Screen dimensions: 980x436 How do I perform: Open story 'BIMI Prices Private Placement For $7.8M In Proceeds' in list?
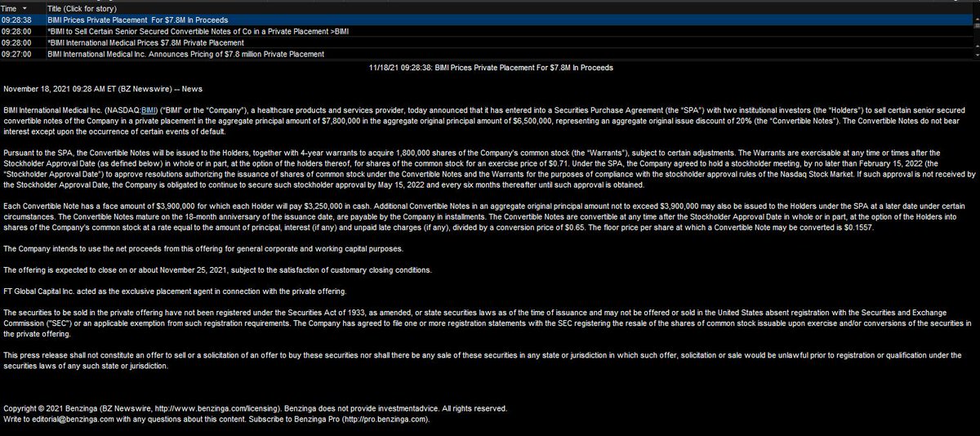click(137, 19)
